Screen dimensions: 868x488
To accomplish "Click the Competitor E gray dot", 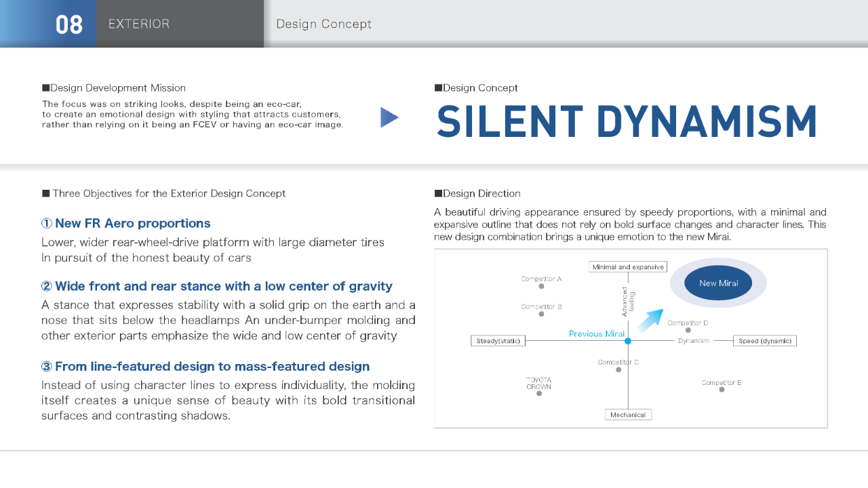I will (722, 390).
